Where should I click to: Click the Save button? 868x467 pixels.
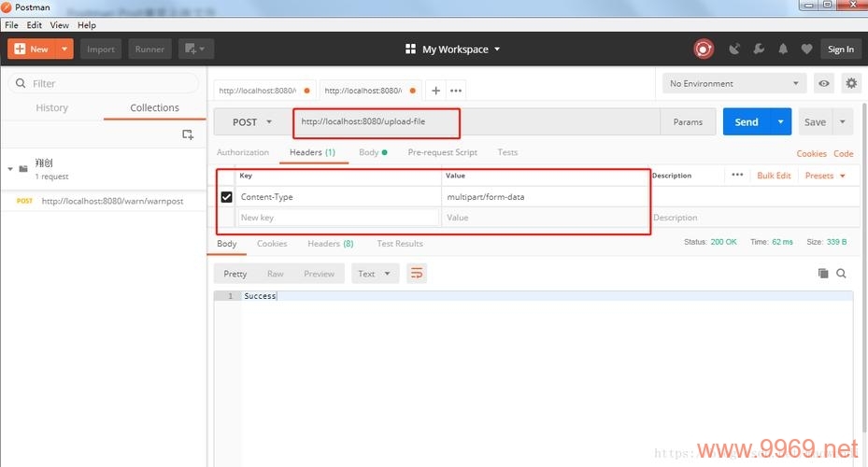(815, 122)
